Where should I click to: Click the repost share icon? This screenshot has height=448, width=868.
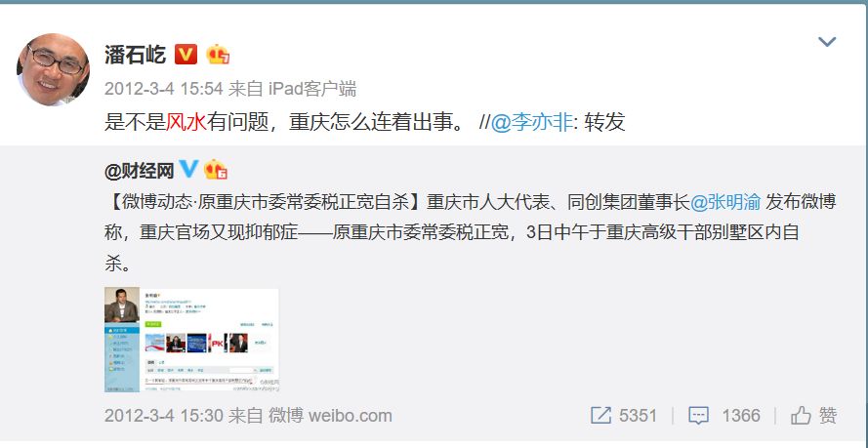point(600,416)
